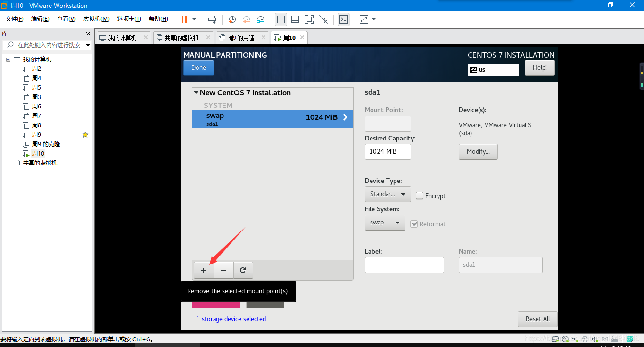Click the network adapter status bar icon
The width and height of the screenshot is (644, 347).
coord(576,339)
